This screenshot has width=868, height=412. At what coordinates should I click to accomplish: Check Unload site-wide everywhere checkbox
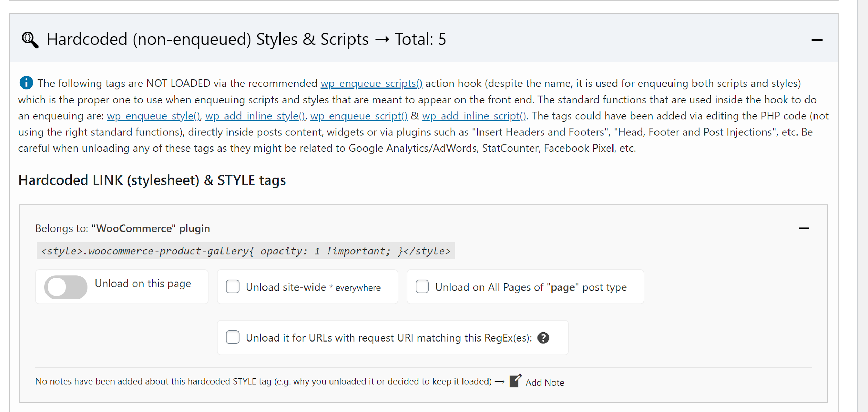click(233, 287)
